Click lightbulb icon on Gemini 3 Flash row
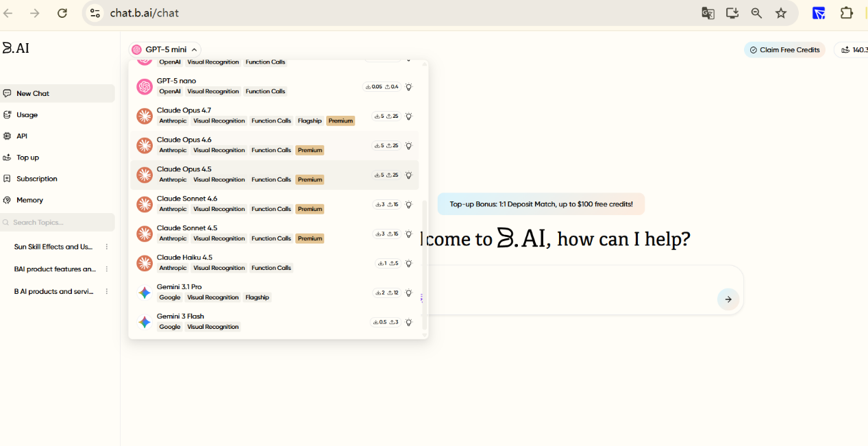 coord(409,323)
